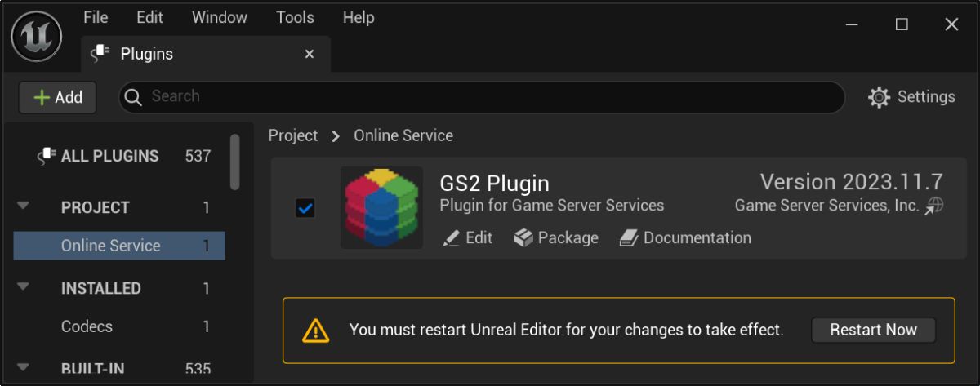The image size is (980, 386).
Task: Close the Plugins tab
Action: pos(310,54)
